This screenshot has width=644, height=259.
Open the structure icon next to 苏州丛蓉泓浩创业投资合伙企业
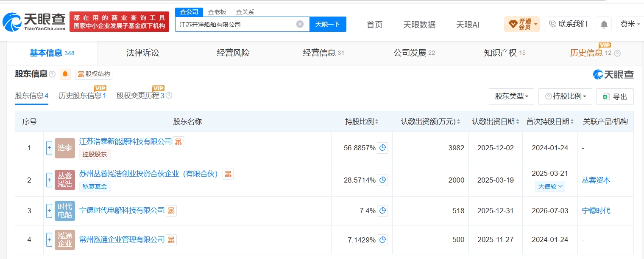coord(228,174)
